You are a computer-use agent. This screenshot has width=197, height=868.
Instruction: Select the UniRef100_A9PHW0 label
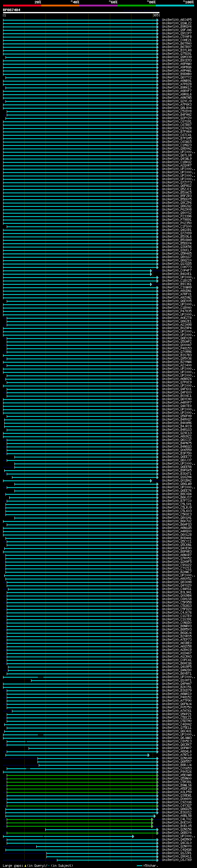pos(177,64)
